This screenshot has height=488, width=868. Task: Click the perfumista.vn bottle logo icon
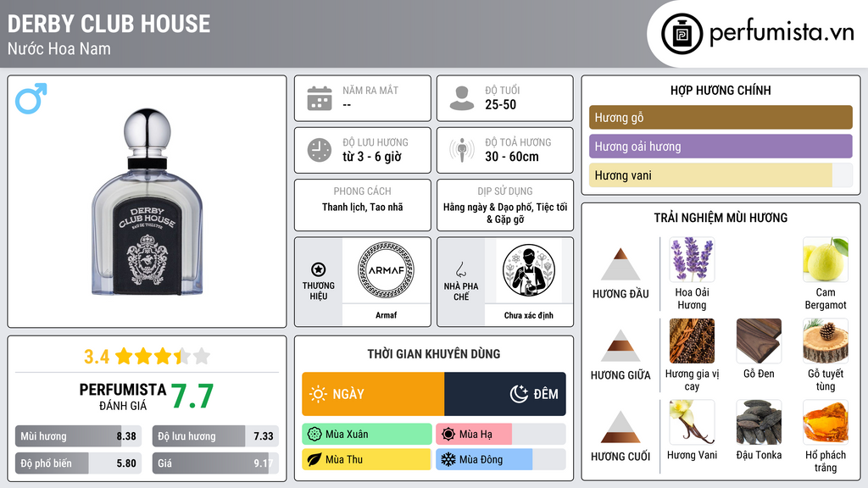point(682,34)
